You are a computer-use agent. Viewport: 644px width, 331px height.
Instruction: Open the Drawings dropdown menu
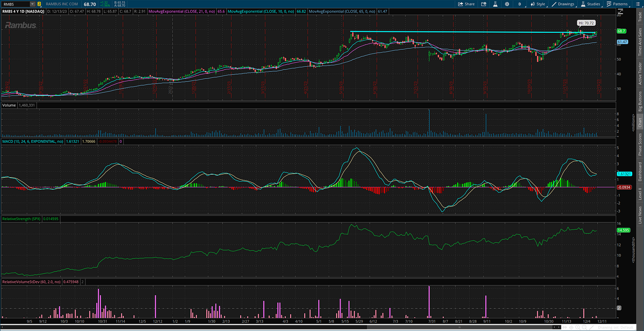coord(563,4)
